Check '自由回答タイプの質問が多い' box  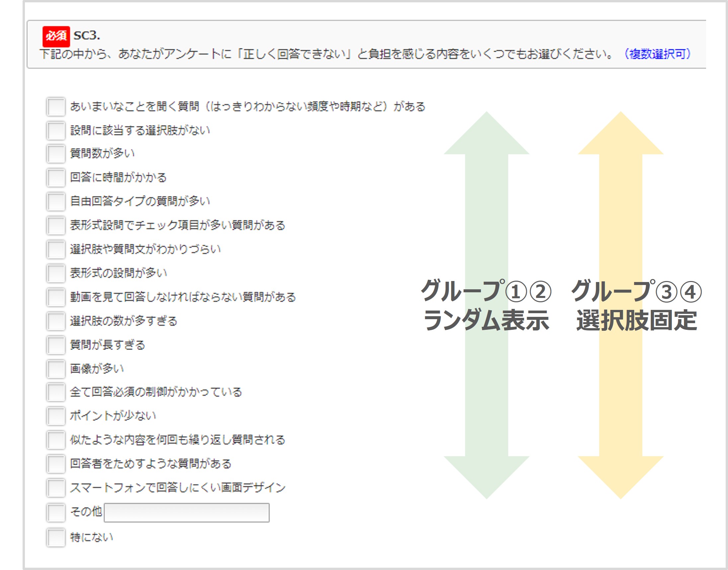pos(56,201)
